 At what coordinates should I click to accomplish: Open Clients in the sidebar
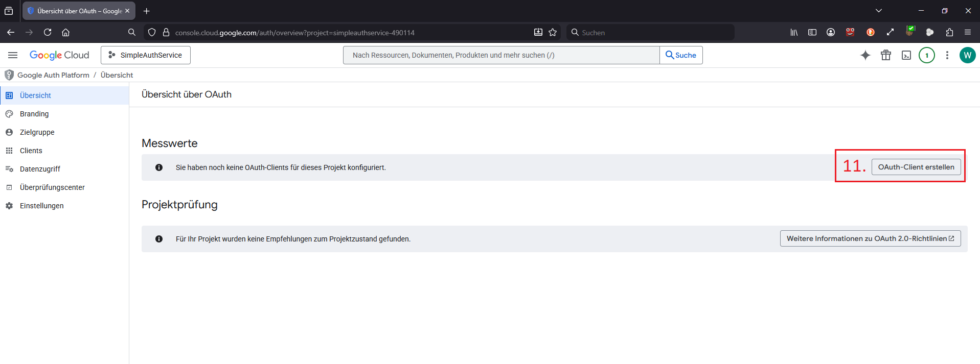[x=64, y=151]
